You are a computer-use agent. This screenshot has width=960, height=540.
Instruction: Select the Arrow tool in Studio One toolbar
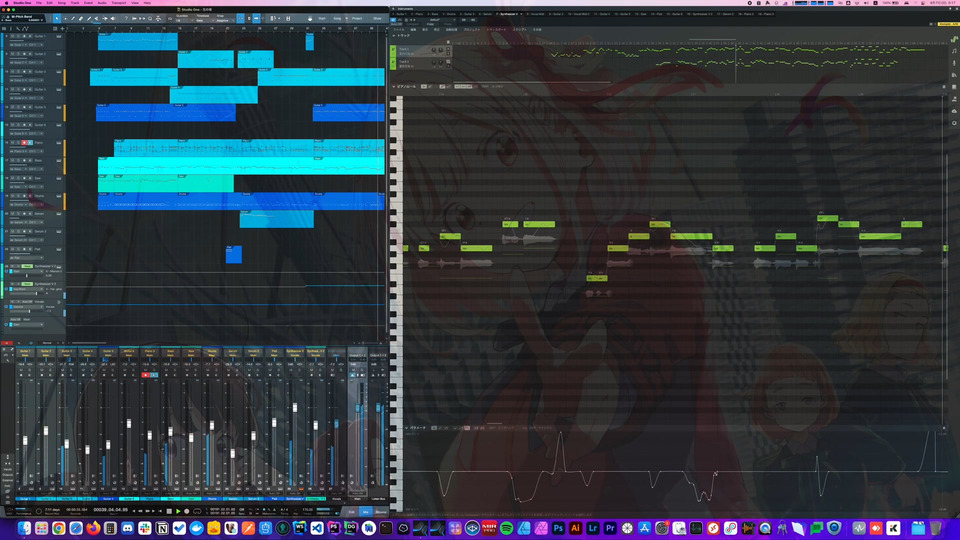pyautogui.click(x=57, y=18)
